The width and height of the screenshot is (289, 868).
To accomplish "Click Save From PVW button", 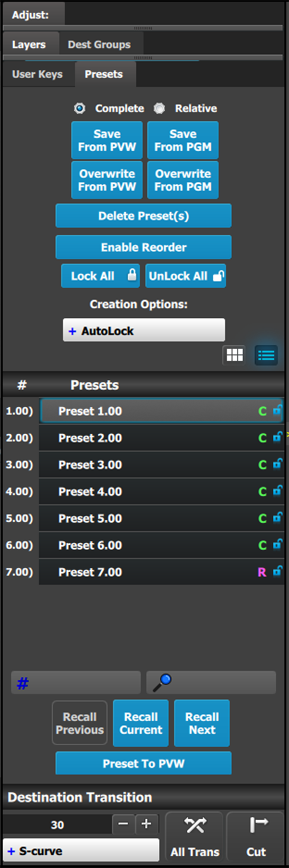I will (107, 140).
